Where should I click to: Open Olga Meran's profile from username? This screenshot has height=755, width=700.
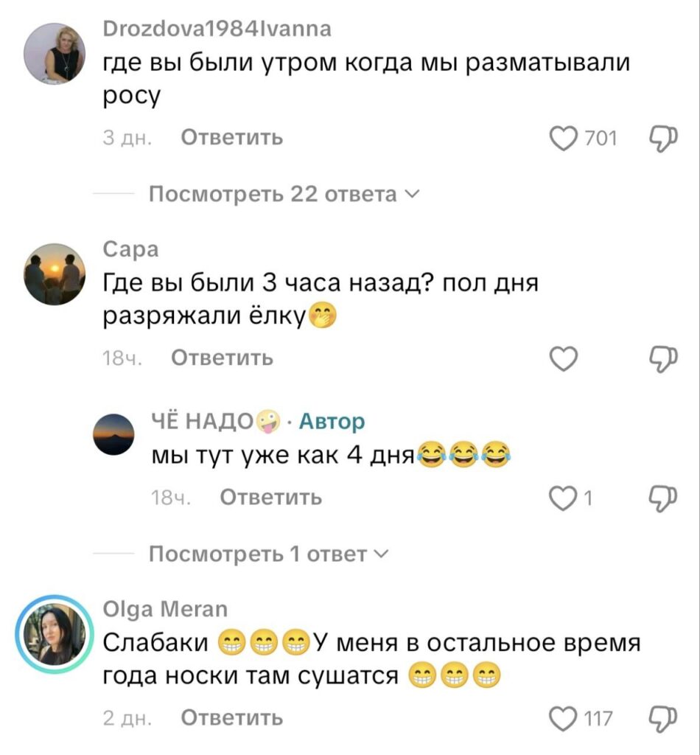(165, 609)
